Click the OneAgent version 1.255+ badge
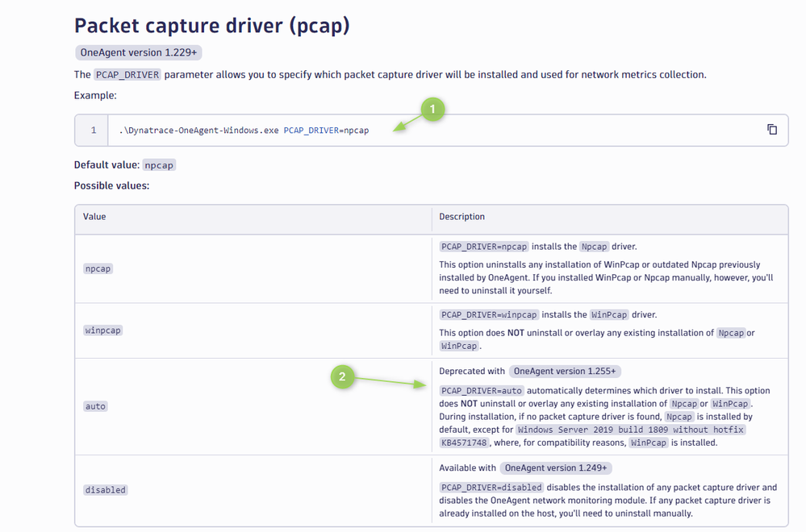 (565, 372)
